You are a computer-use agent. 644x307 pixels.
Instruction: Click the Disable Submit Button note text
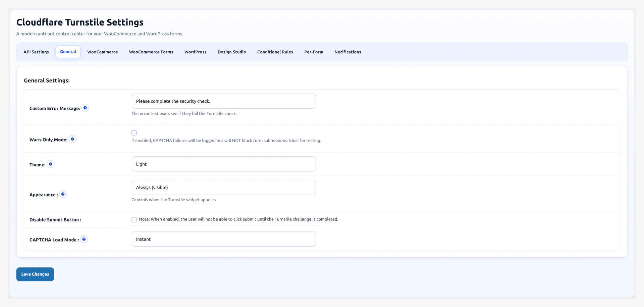(238, 219)
